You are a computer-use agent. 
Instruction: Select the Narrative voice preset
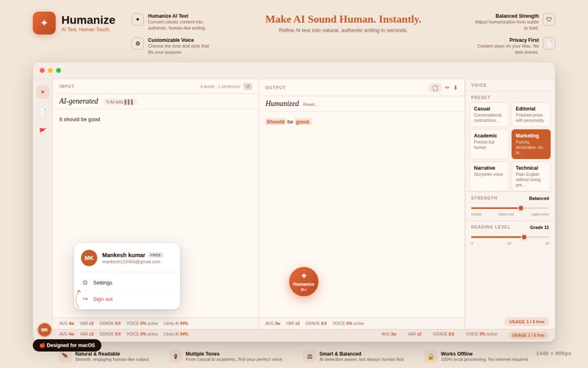(x=489, y=176)
